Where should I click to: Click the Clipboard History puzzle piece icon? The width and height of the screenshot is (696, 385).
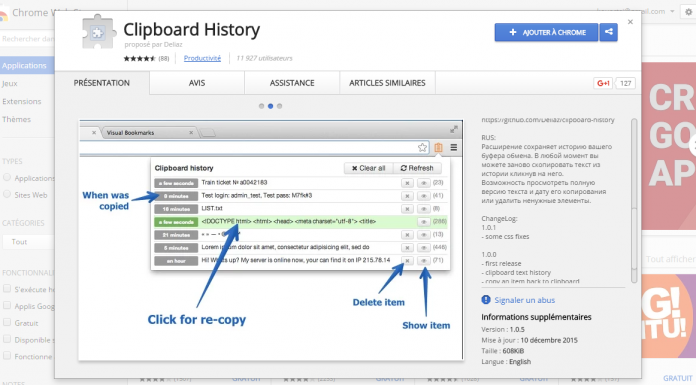[99, 32]
